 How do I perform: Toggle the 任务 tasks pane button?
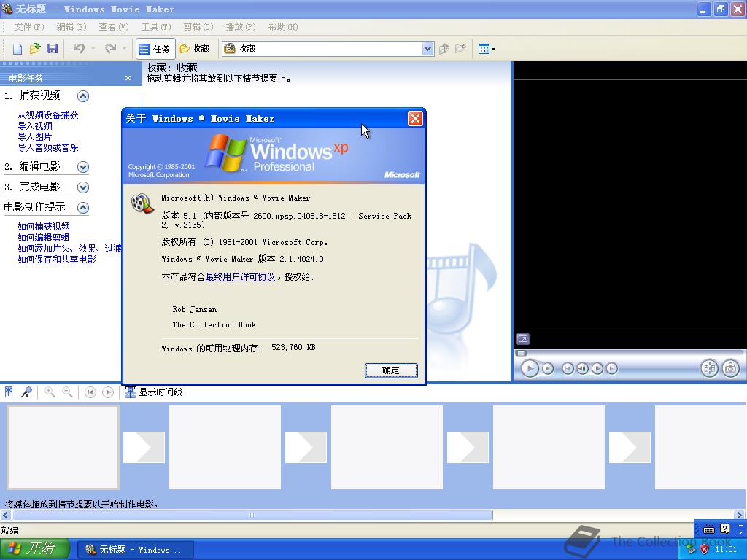click(155, 49)
